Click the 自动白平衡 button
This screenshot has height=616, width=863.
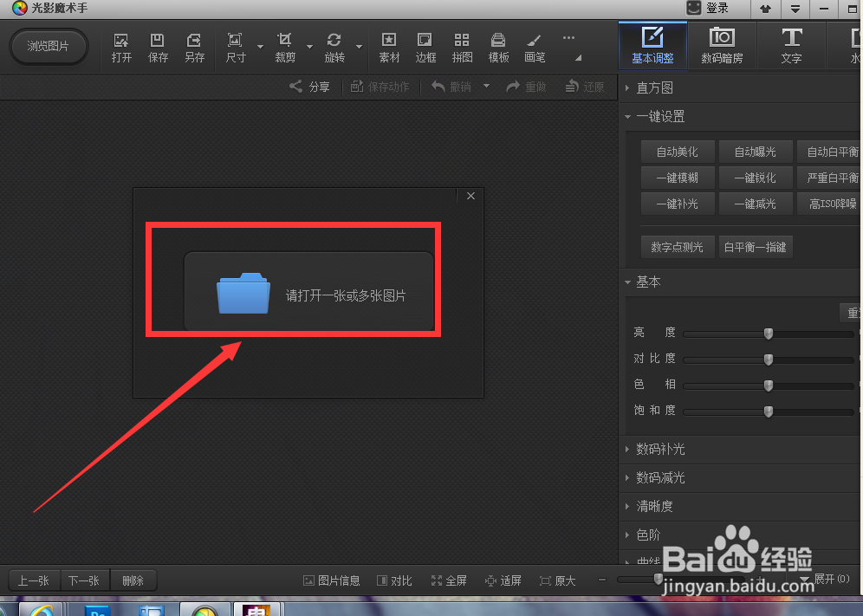830,152
